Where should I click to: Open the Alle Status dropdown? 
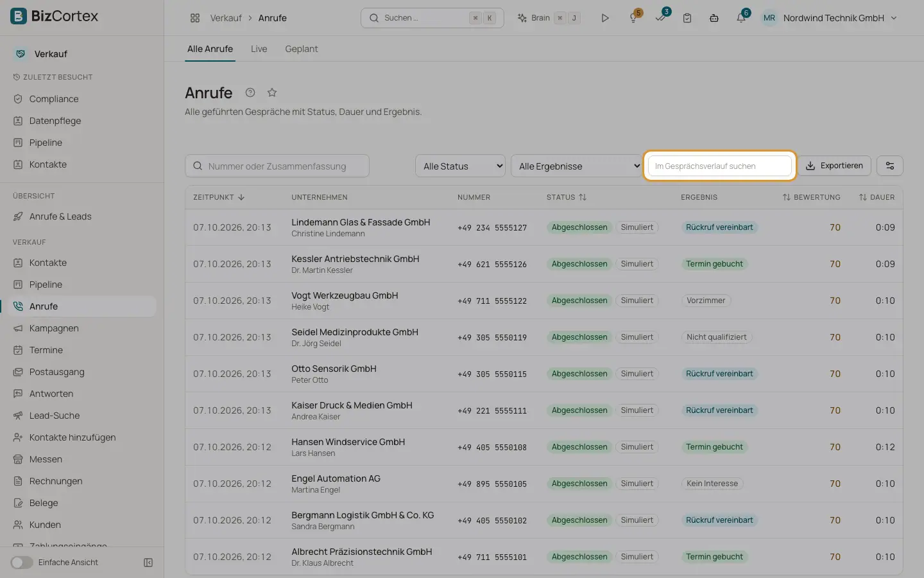[x=460, y=166]
